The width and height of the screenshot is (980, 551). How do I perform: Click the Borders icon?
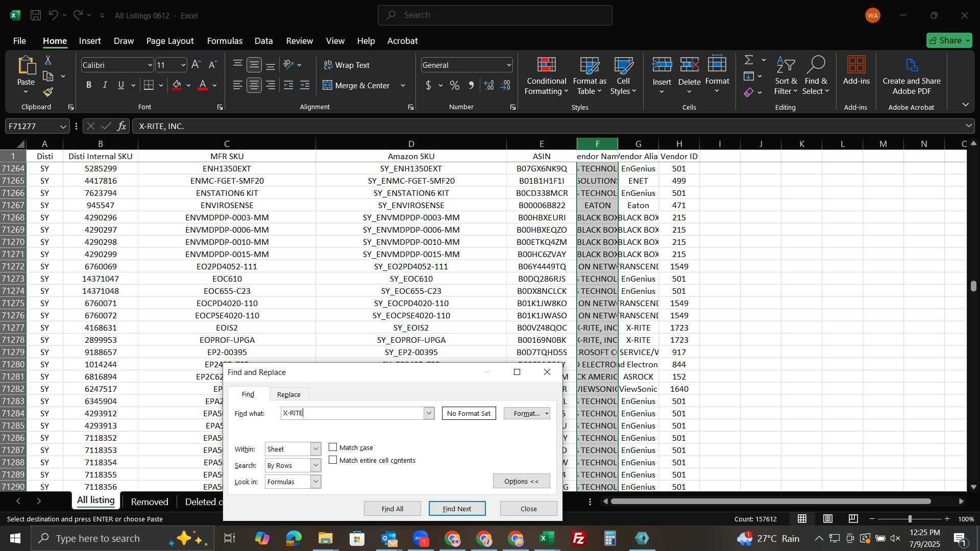pos(149,85)
